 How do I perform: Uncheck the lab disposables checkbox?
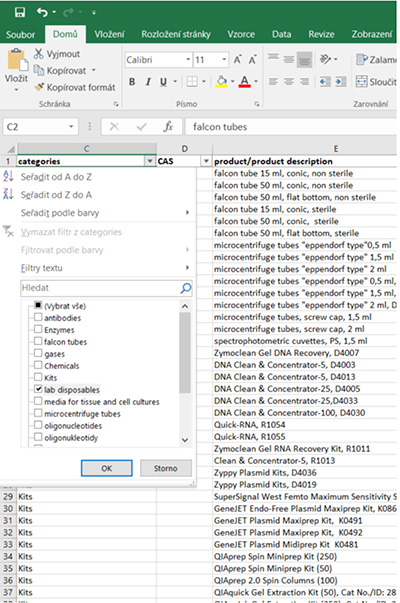click(x=38, y=389)
